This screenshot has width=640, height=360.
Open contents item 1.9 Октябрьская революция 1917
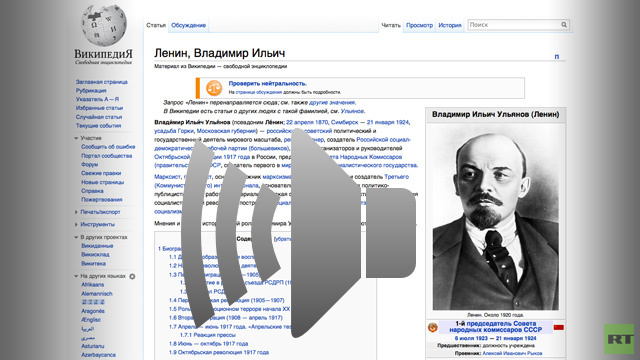(219, 352)
